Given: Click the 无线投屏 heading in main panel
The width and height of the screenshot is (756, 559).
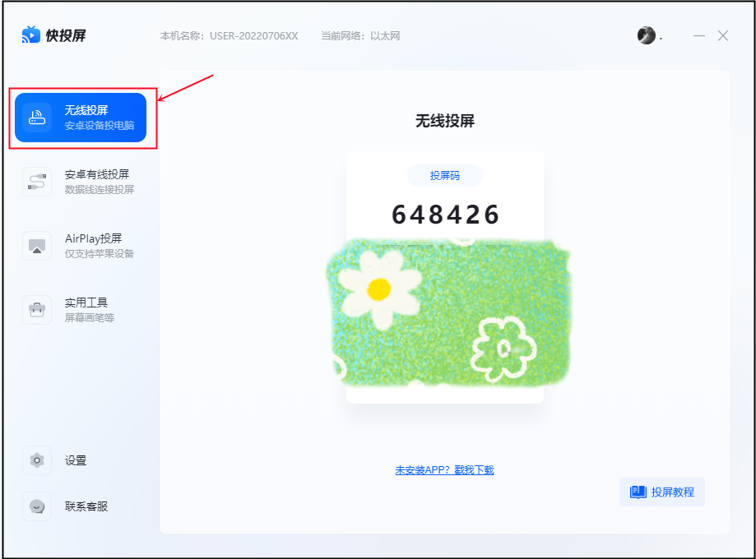Looking at the screenshot, I should point(445,121).
